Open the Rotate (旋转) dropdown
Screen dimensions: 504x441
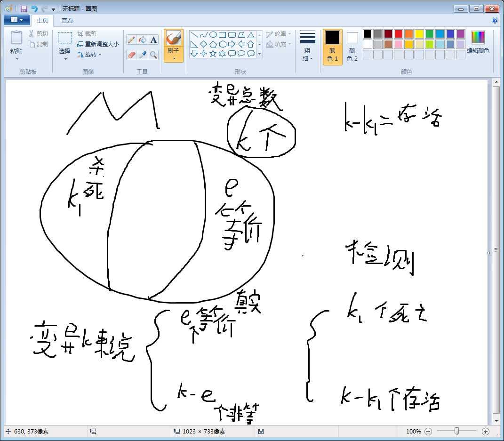click(89, 54)
